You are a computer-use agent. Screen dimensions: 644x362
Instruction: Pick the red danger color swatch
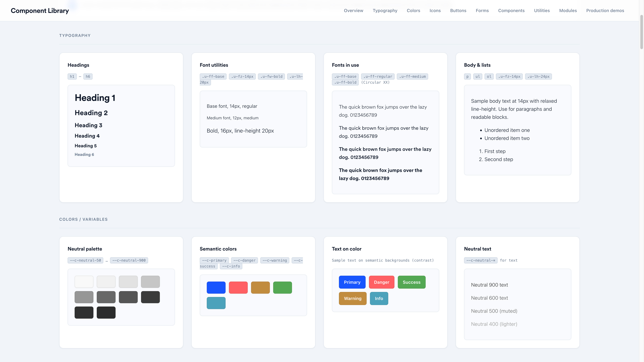pos(238,287)
